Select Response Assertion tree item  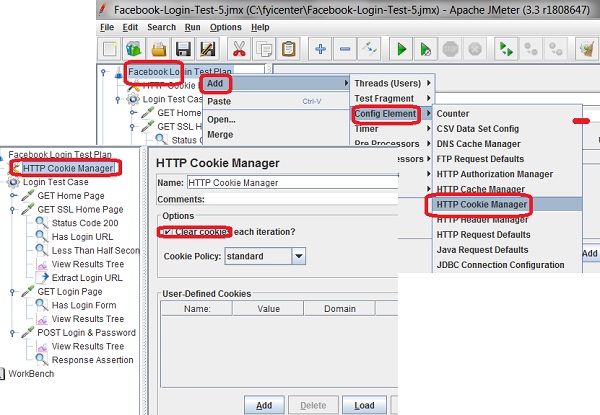(93, 360)
